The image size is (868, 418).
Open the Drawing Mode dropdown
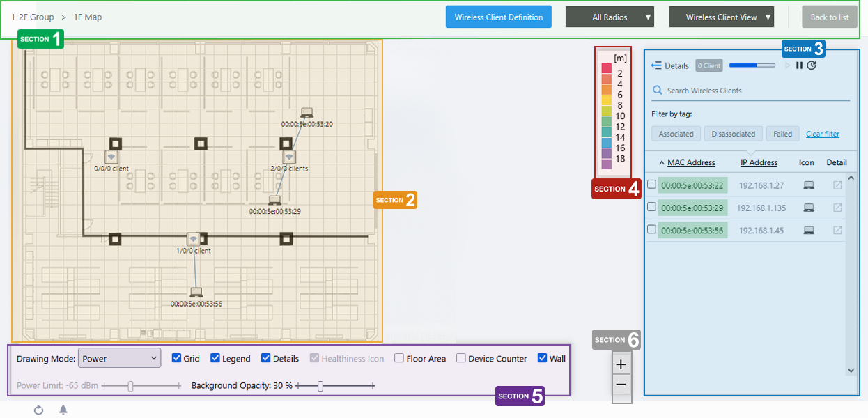point(119,359)
